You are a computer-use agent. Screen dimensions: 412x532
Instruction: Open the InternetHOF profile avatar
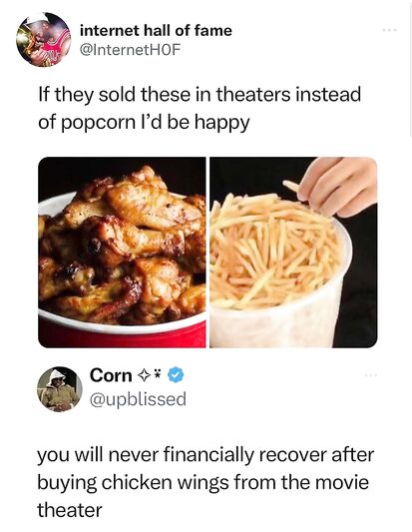point(43,39)
